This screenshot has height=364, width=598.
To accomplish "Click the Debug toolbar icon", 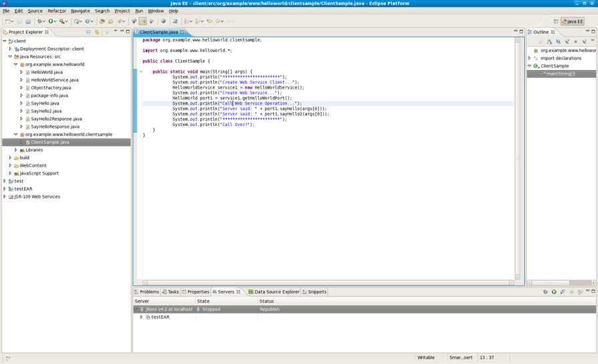I will 40,21.
